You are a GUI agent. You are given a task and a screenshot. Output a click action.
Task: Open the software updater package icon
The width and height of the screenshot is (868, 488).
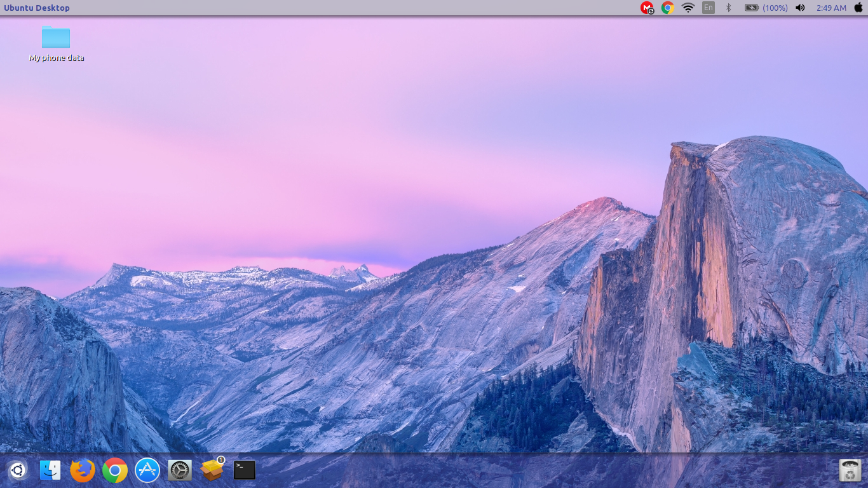click(212, 470)
